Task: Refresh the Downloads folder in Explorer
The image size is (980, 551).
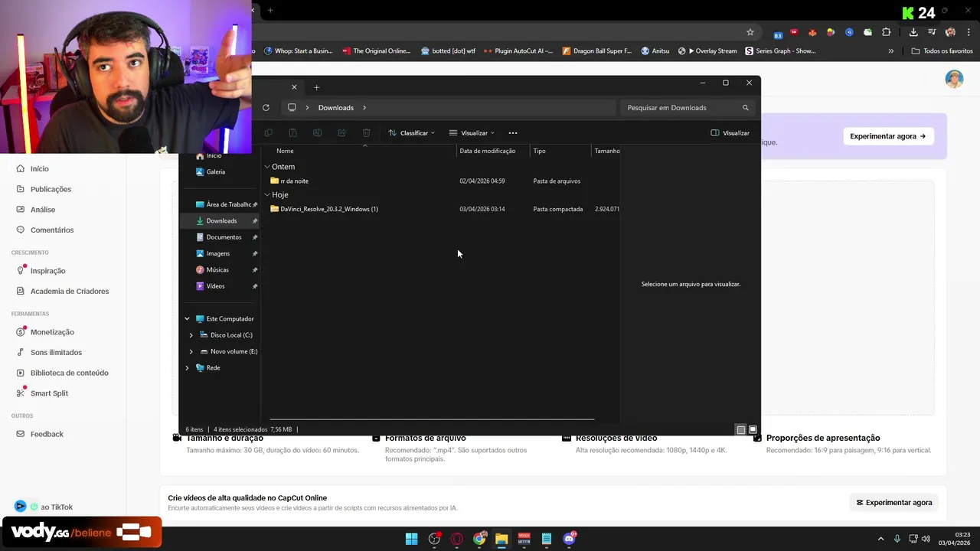Action: [266, 108]
